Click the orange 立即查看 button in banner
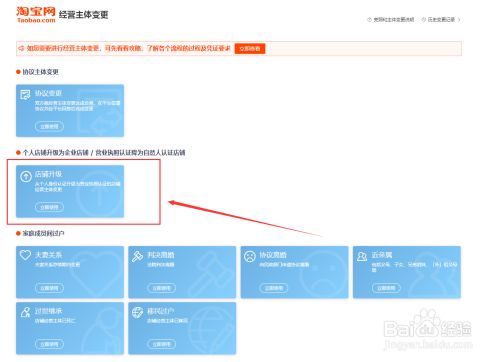The image size is (500, 362). [x=250, y=48]
